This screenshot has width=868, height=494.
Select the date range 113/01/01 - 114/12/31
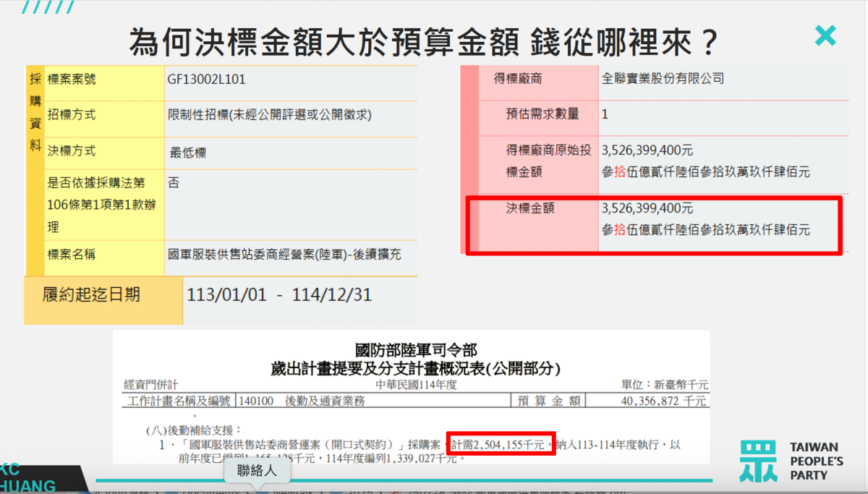tap(278, 296)
